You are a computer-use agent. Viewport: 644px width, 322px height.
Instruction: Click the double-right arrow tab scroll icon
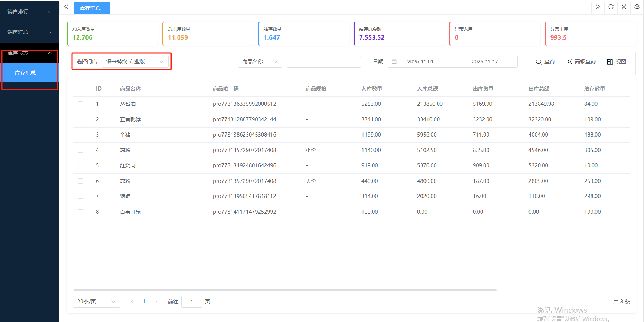pos(598,7)
